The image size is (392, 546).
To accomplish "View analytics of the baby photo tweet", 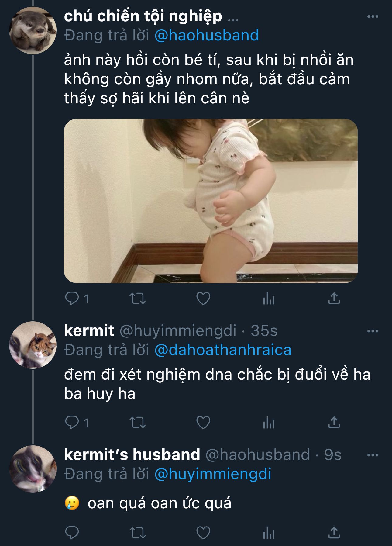I will pyautogui.click(x=269, y=299).
